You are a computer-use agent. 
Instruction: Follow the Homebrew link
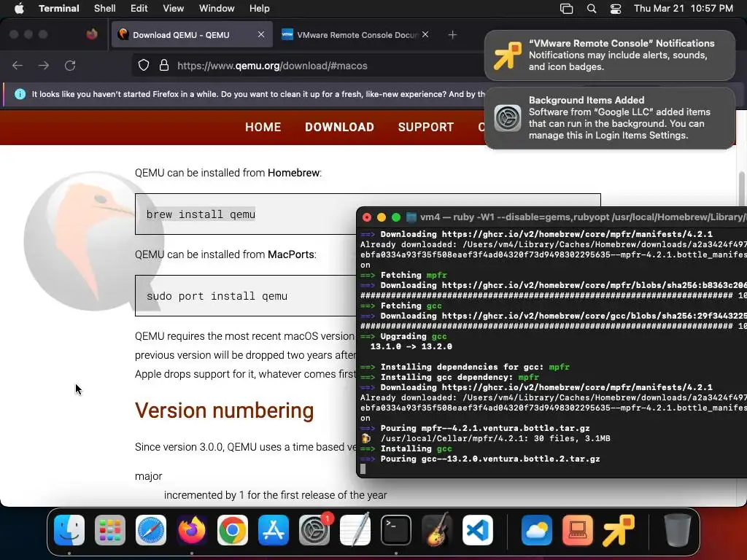(x=293, y=173)
